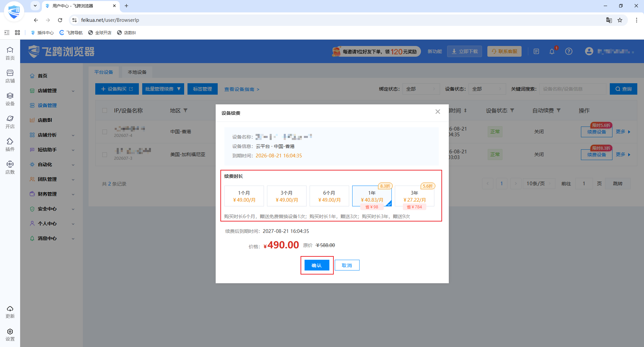644x347 pixels.
Task: Cancel the renewal with 取消
Action: [347, 265]
